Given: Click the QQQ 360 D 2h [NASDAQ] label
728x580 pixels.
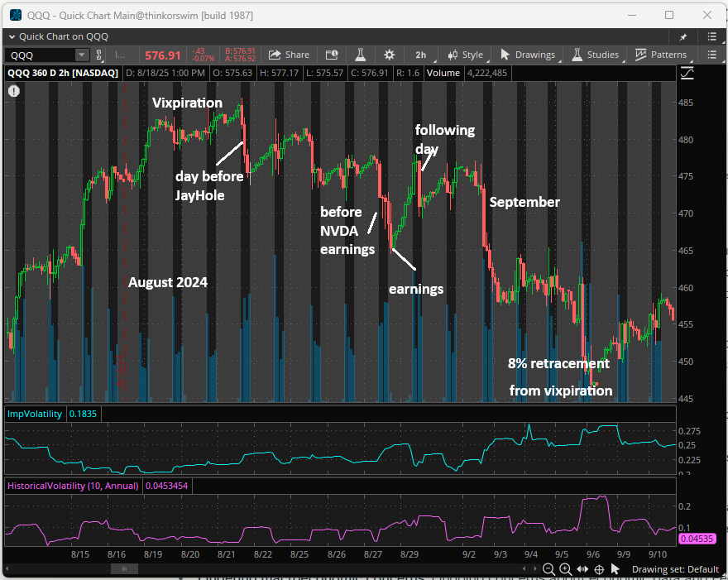Looking at the screenshot, I should pyautogui.click(x=63, y=73).
